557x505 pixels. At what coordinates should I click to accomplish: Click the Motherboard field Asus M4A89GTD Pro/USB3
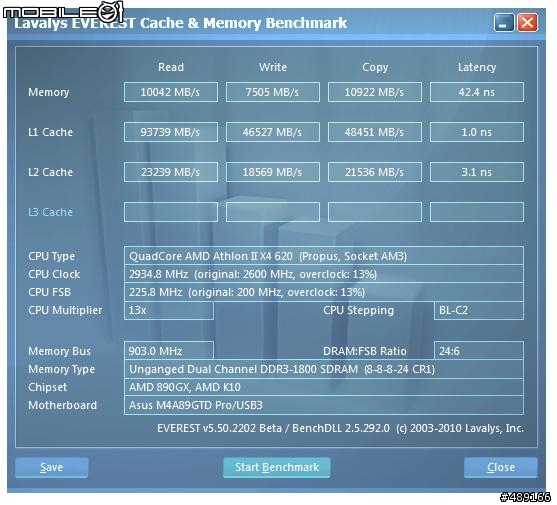pyautogui.click(x=324, y=405)
